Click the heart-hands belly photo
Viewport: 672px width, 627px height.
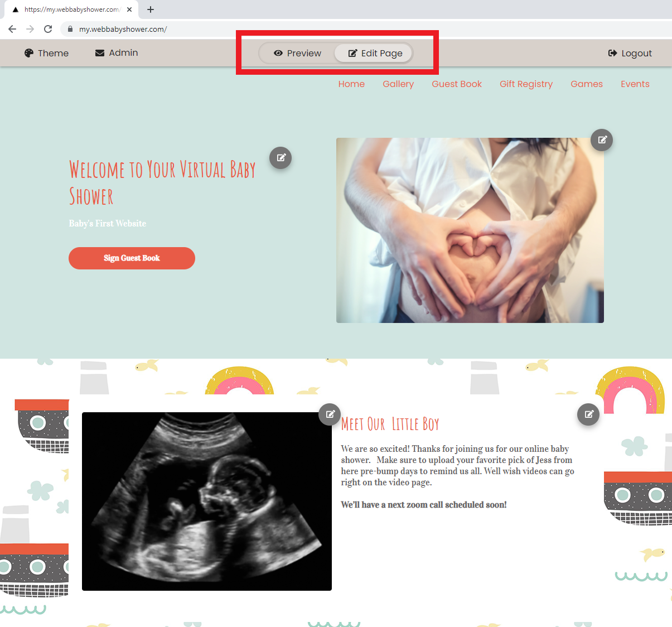point(470,230)
